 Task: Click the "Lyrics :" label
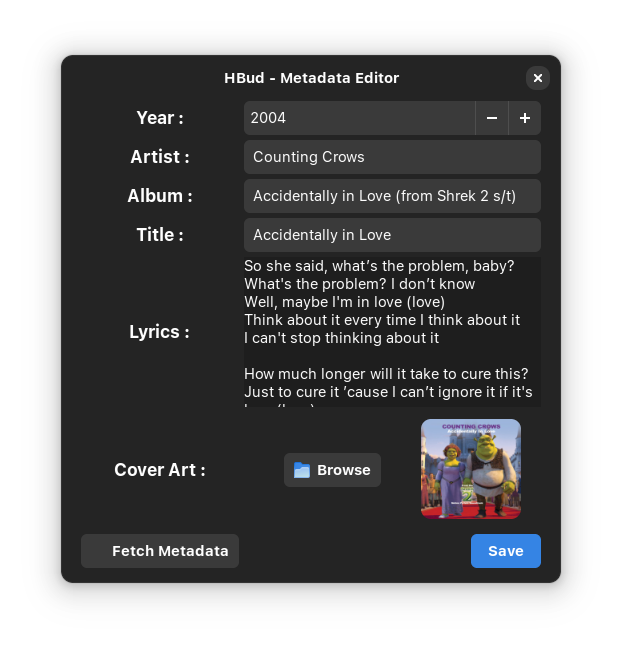160,332
